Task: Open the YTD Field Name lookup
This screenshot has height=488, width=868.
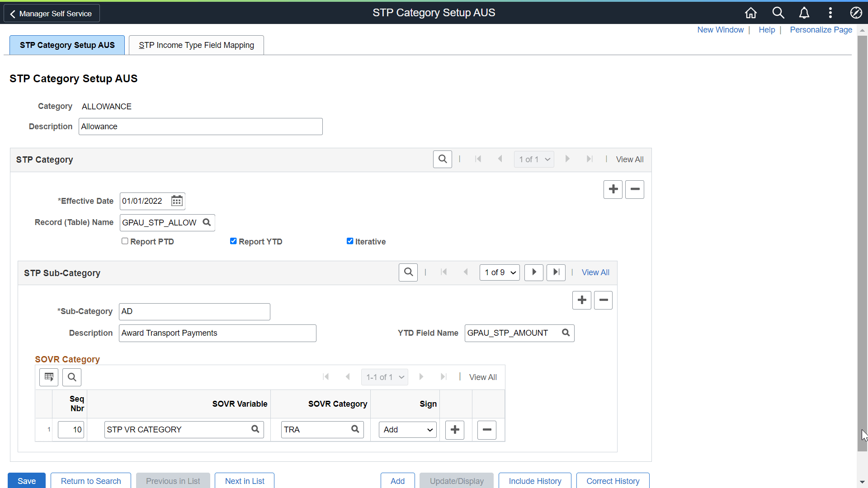Action: point(566,333)
